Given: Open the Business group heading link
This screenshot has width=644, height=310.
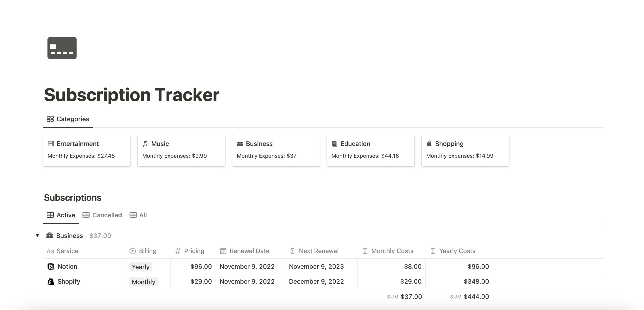Looking at the screenshot, I should pyautogui.click(x=69, y=236).
